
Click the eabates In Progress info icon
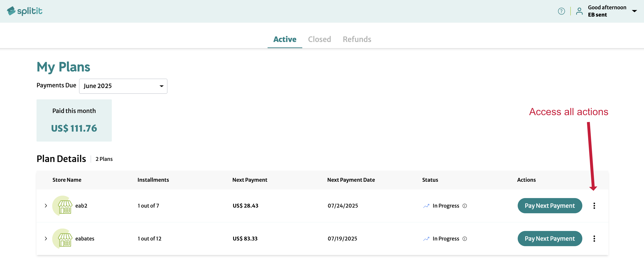(x=464, y=238)
